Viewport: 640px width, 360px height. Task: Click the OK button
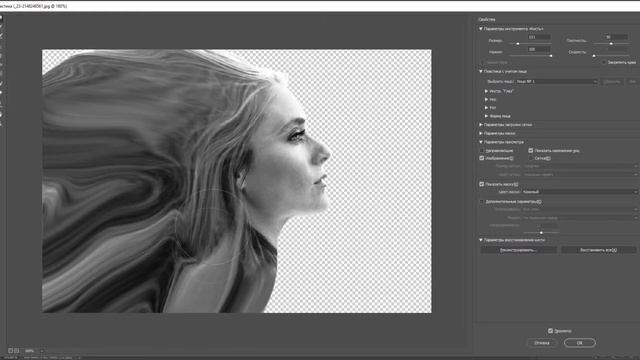(580, 343)
